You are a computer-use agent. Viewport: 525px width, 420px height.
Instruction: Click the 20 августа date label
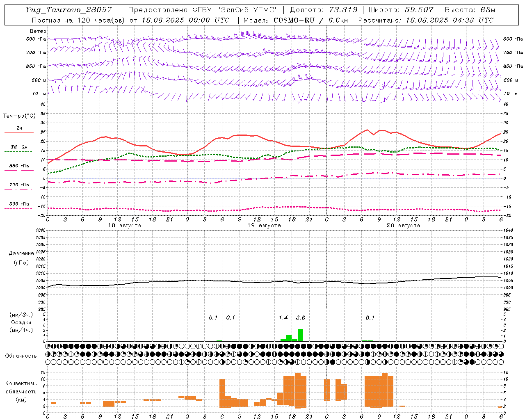[404, 226]
